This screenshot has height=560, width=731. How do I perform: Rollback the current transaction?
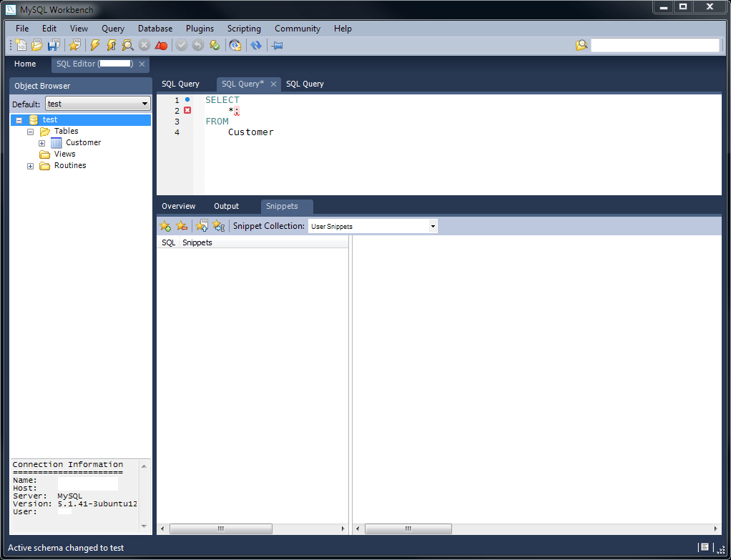(x=198, y=45)
